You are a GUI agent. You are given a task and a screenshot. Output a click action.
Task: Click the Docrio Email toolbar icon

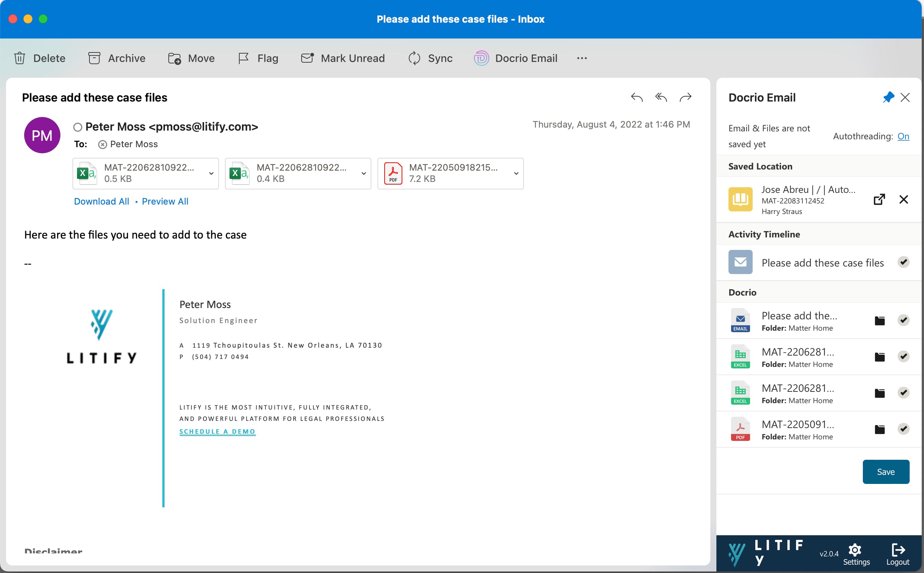click(481, 58)
